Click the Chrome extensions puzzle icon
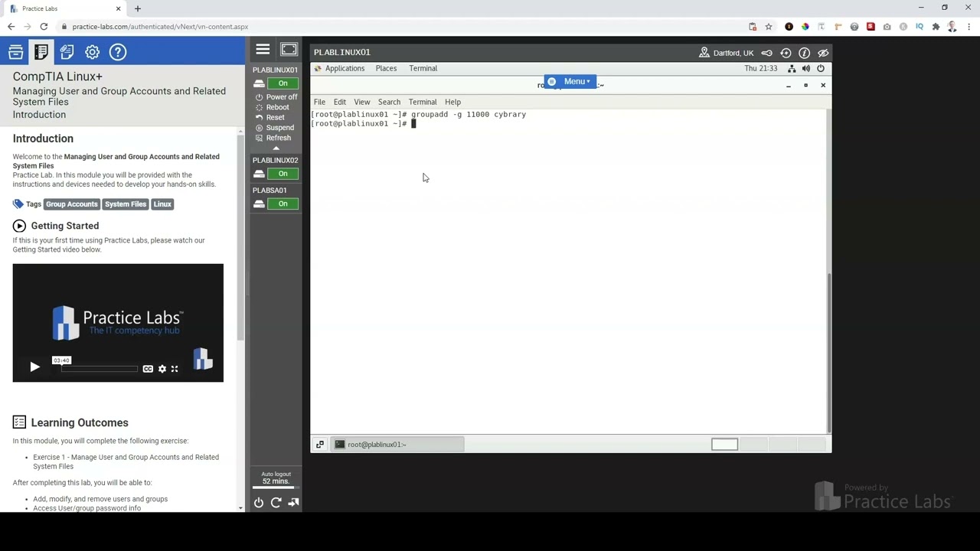The width and height of the screenshot is (980, 551). click(936, 27)
